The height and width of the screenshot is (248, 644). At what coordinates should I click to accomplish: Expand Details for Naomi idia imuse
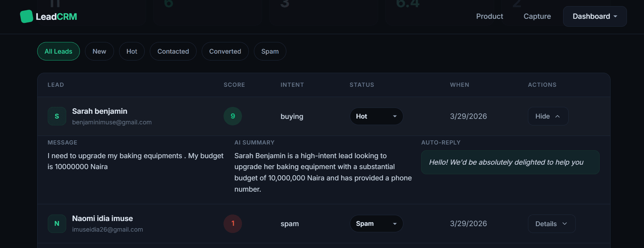tap(552, 224)
